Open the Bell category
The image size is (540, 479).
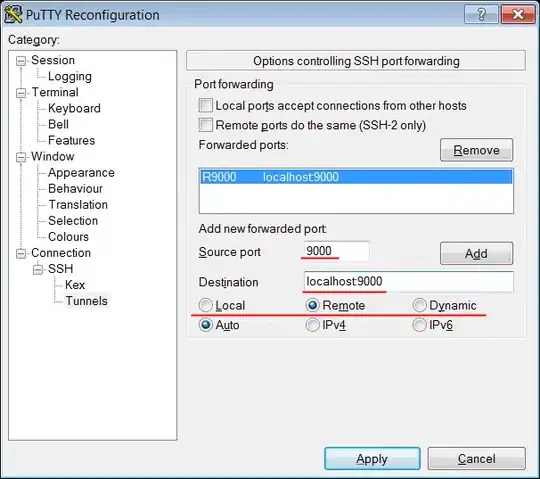click(58, 124)
